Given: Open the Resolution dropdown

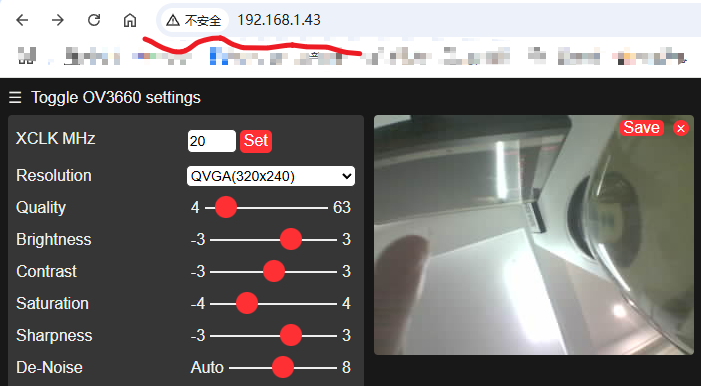Looking at the screenshot, I should [x=270, y=176].
